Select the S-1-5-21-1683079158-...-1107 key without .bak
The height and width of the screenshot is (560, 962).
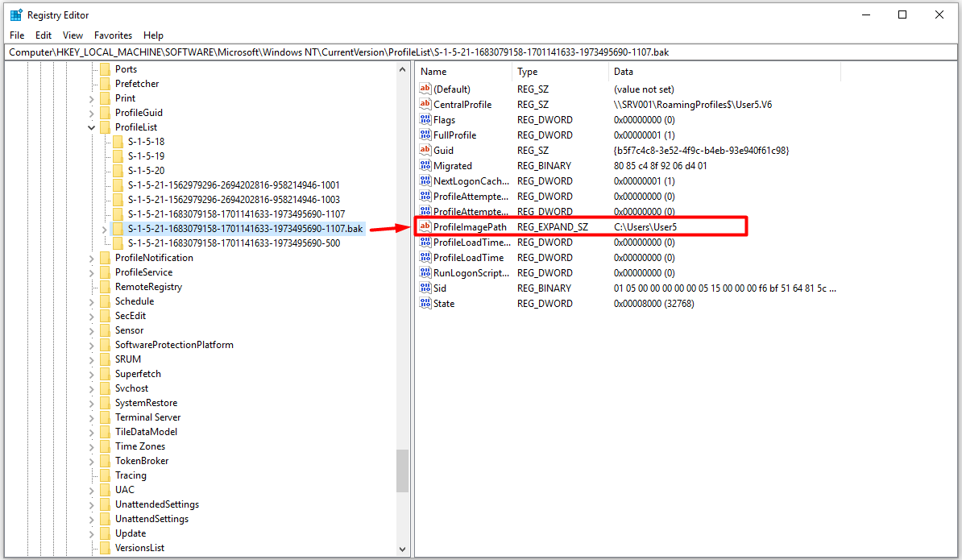click(x=236, y=214)
